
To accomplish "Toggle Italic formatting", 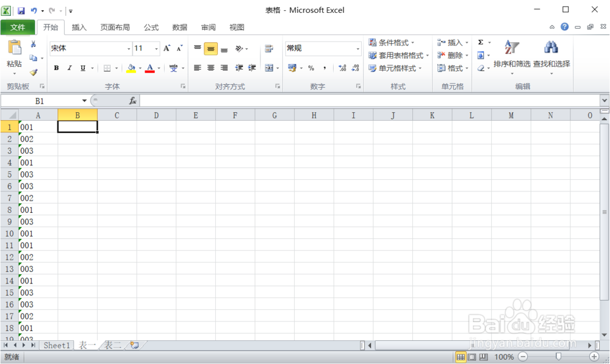I will point(70,68).
